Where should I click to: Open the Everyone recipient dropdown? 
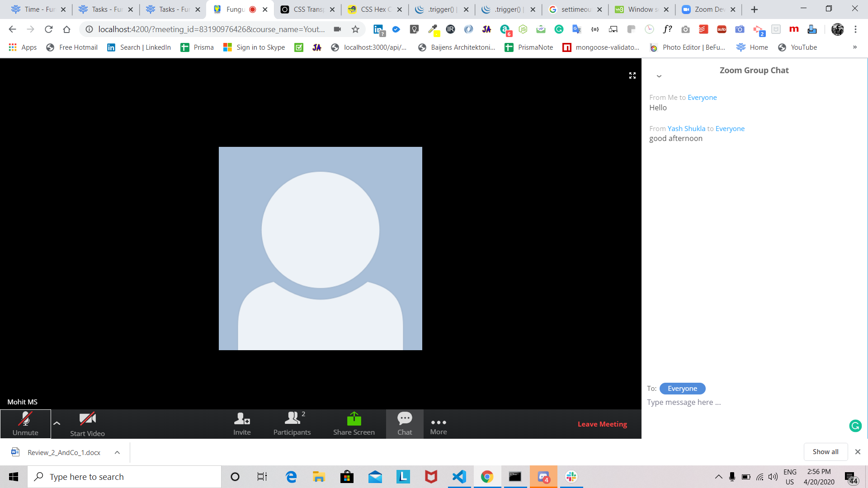[x=682, y=389]
